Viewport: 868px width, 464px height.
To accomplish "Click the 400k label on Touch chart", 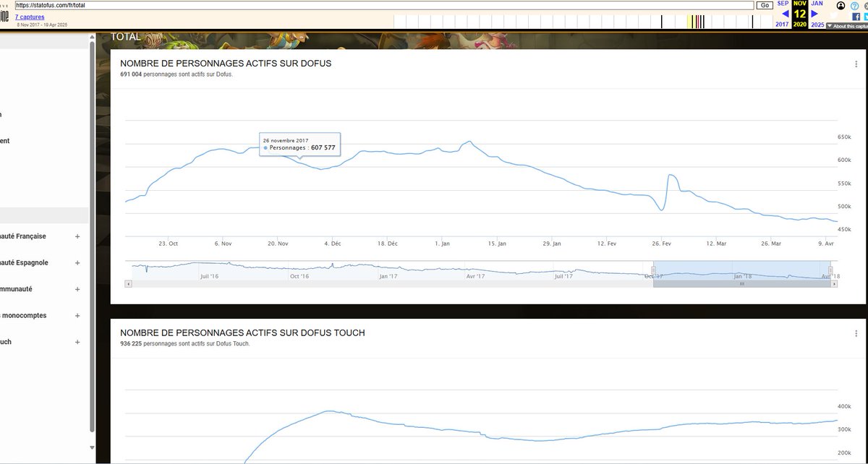I will click(843, 406).
